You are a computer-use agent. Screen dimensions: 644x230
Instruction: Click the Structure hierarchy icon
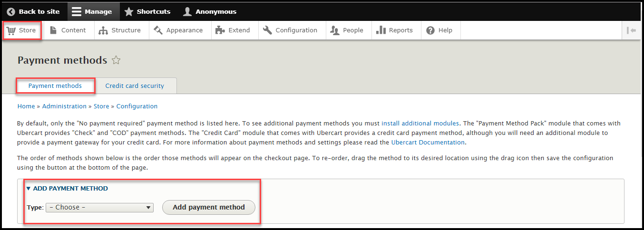coord(103,30)
